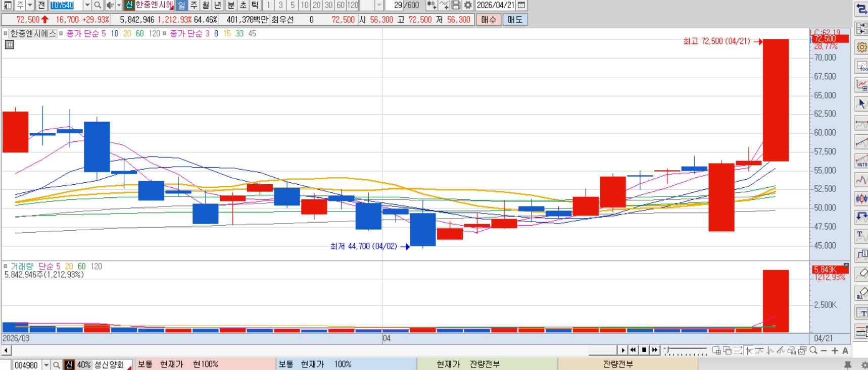Viewport: 868px width, 370px height.
Task: Select the tick 틱 period toggle
Action: click(255, 5)
